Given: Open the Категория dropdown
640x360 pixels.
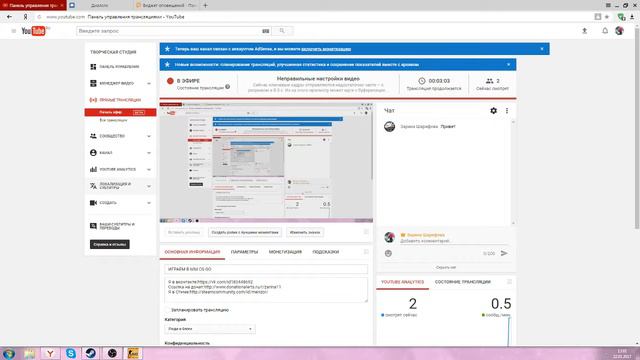Looking at the screenshot, I should [x=210, y=329].
